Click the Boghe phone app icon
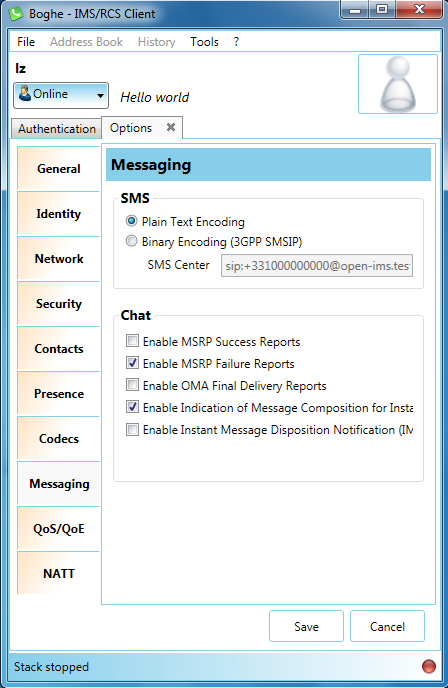 pyautogui.click(x=16, y=14)
